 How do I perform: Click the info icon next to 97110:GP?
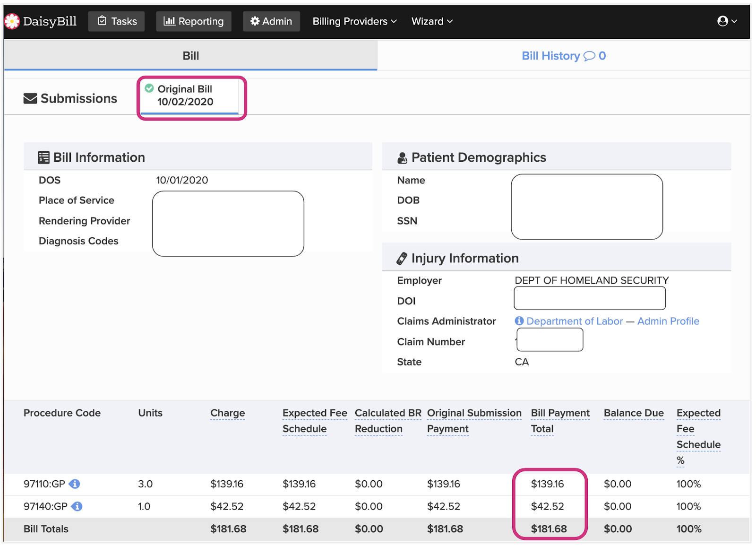point(75,484)
